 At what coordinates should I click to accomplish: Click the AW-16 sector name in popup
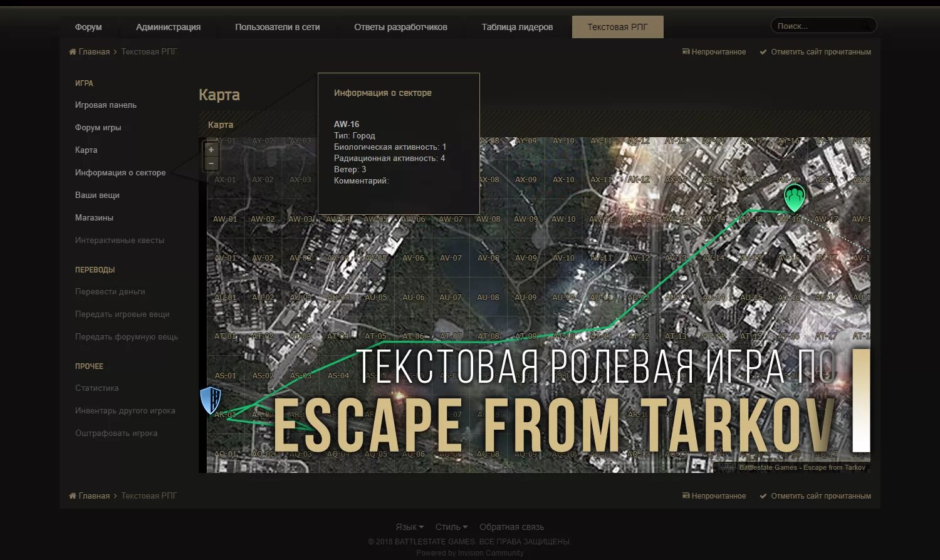[x=347, y=125]
